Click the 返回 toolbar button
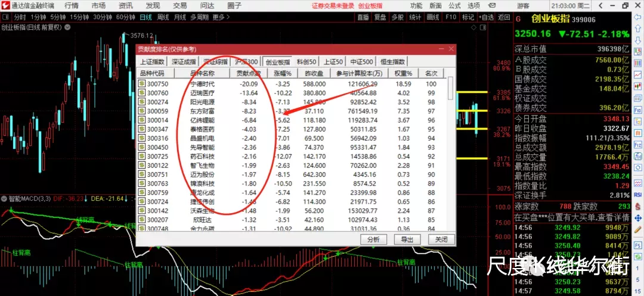The height and width of the screenshot is (296, 644). pyautogui.click(x=503, y=17)
